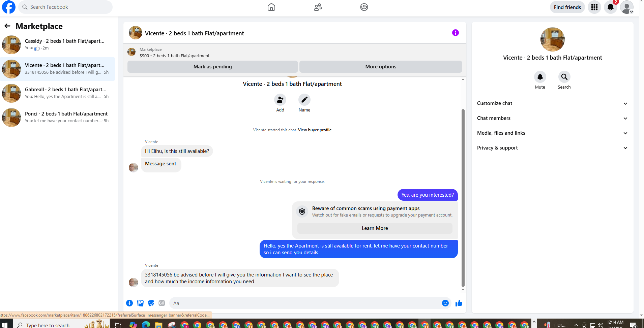The image size is (644, 328).
Task: Open Ponci's apartment conversation
Action: 58,118
